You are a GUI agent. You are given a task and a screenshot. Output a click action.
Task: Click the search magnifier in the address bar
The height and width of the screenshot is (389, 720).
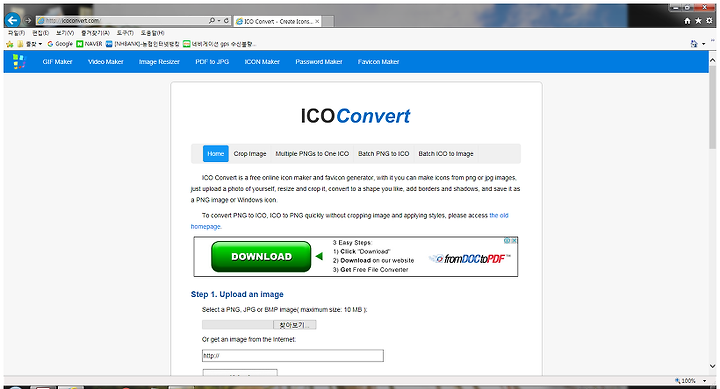[x=212, y=21]
